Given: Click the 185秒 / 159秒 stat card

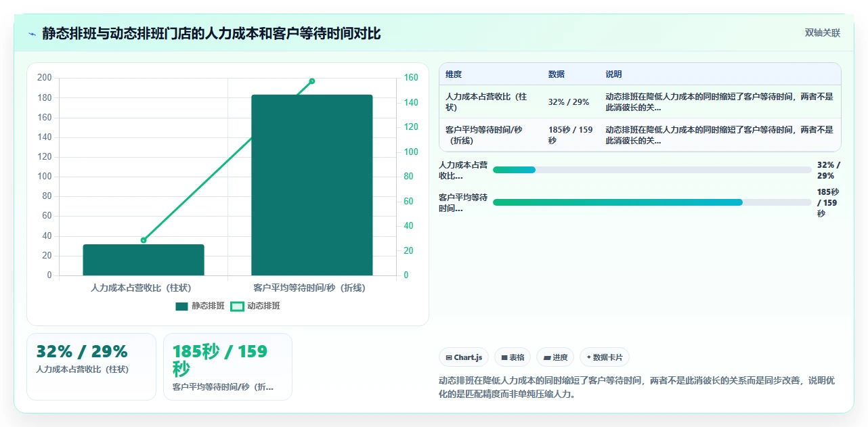Looking at the screenshot, I should [x=228, y=367].
